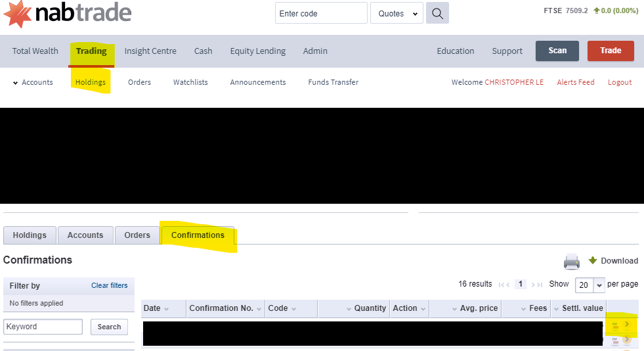Open the first confirmation's PDF icon

(615, 325)
